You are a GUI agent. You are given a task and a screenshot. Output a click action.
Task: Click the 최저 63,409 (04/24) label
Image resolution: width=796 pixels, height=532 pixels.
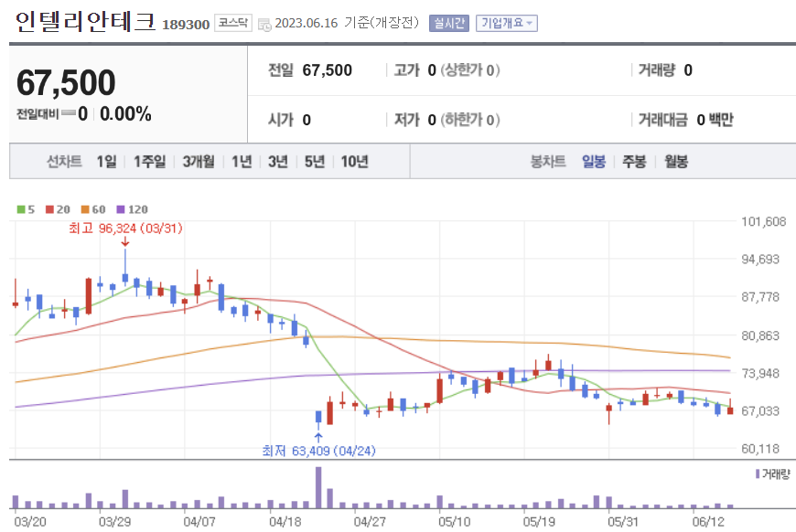tap(318, 451)
